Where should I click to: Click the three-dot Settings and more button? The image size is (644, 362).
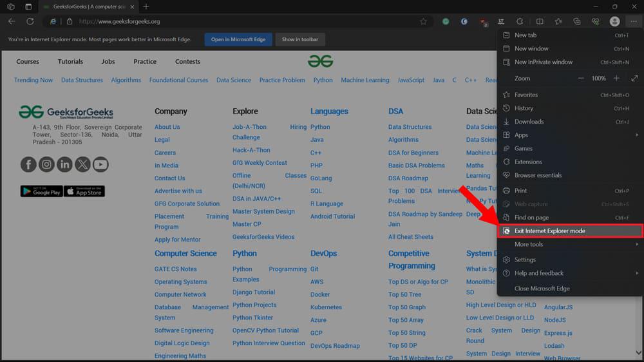pyautogui.click(x=634, y=21)
